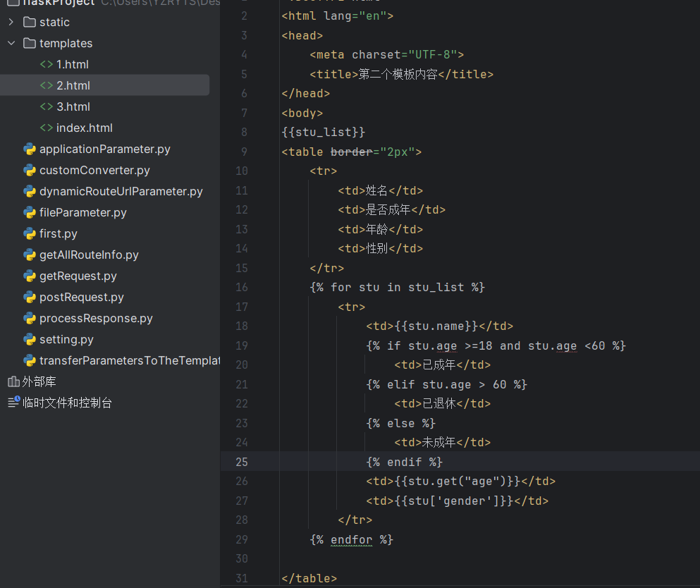The image size is (700, 588).
Task: Click the HTML icon beside 1.html
Action: [x=47, y=64]
